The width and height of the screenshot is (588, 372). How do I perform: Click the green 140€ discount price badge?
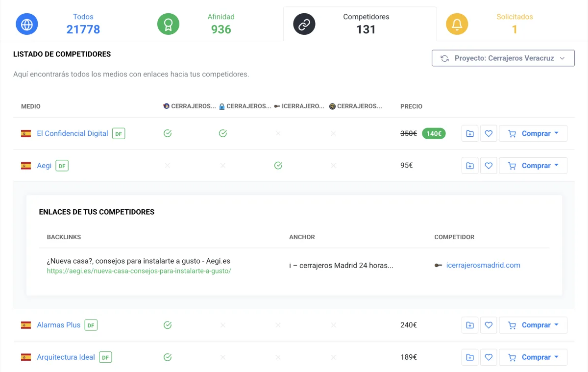[x=434, y=133]
